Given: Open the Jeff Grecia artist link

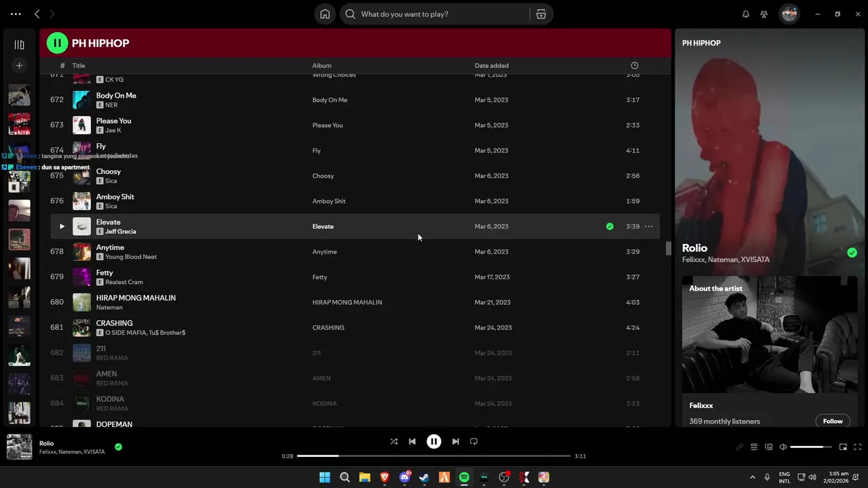Looking at the screenshot, I should click(x=121, y=232).
